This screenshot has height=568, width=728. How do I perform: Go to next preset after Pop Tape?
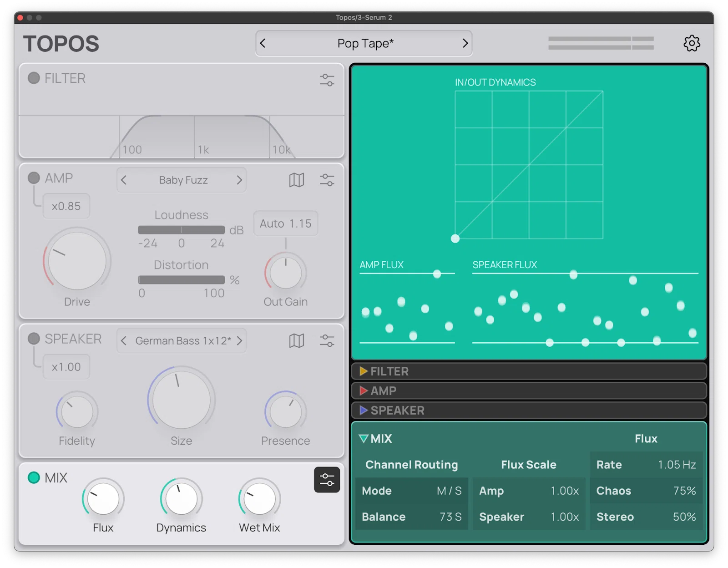(465, 43)
